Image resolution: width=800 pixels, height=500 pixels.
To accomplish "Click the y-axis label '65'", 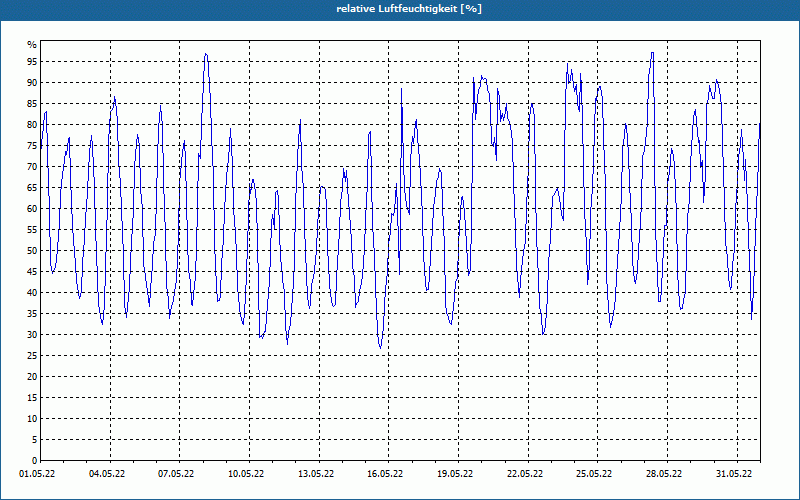I will 32,188.
